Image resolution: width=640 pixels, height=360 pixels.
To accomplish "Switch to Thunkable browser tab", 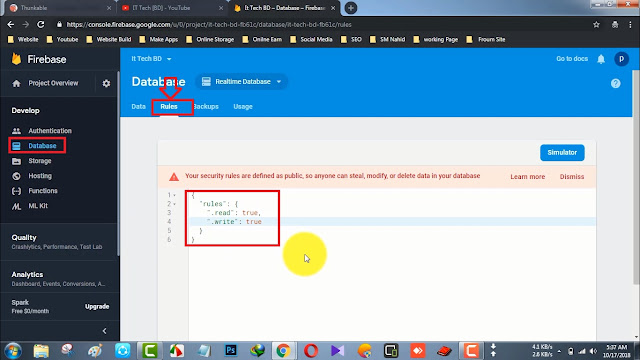I will [x=60, y=8].
